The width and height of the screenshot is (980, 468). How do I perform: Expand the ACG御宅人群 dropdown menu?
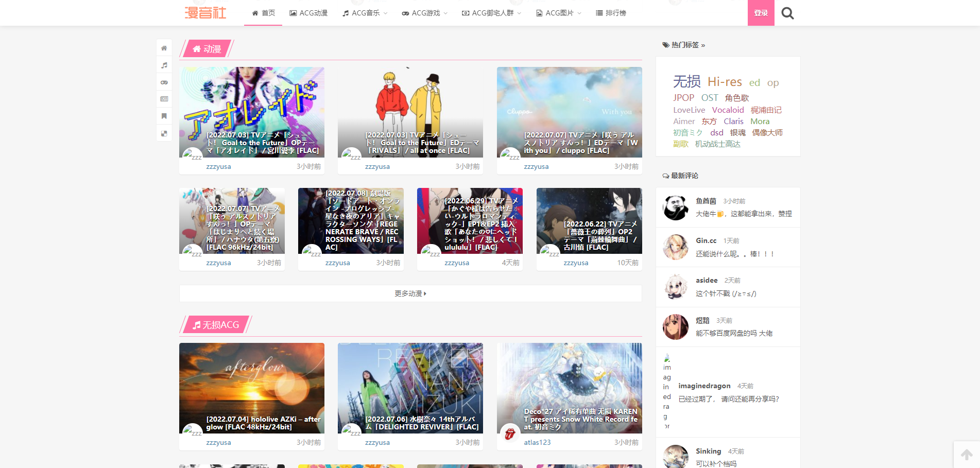click(492, 13)
